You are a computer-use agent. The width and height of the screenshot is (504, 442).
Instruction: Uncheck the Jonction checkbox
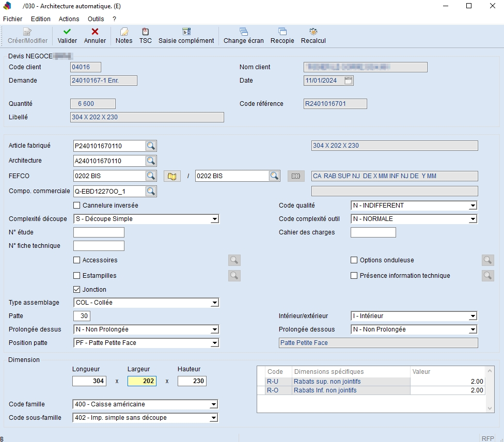point(77,290)
